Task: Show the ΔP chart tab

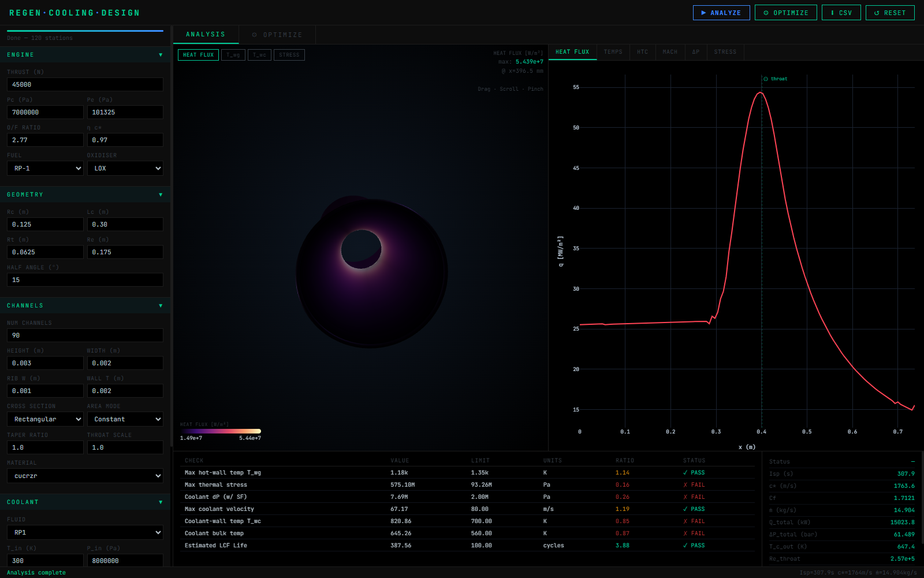Action: [696, 52]
